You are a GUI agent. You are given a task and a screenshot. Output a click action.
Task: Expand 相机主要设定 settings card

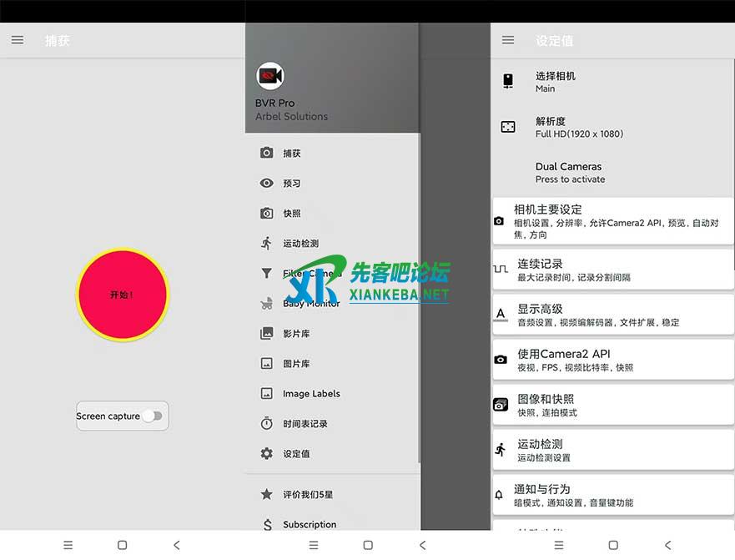point(612,221)
